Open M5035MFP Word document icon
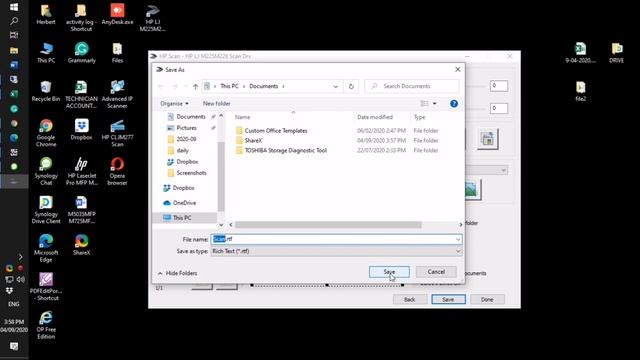The width and height of the screenshot is (640, 360). (x=81, y=210)
